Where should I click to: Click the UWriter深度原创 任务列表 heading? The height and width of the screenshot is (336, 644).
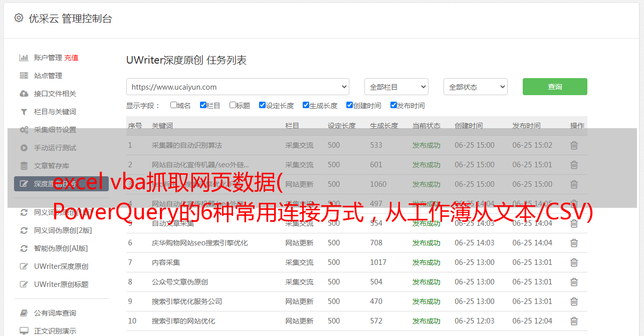tap(186, 60)
